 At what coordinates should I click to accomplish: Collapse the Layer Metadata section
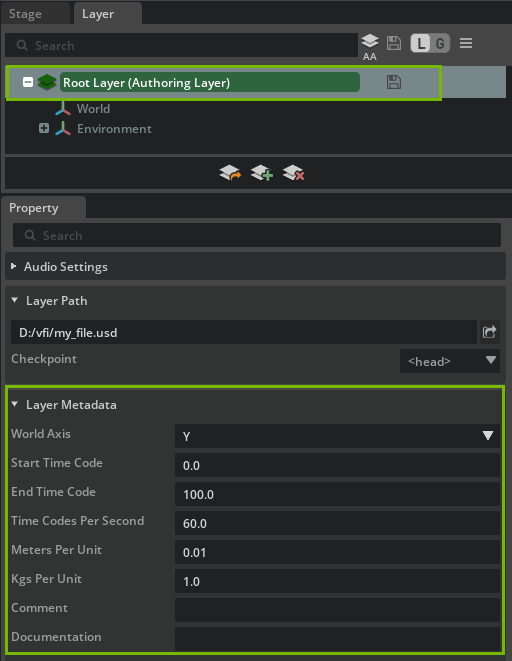point(15,404)
